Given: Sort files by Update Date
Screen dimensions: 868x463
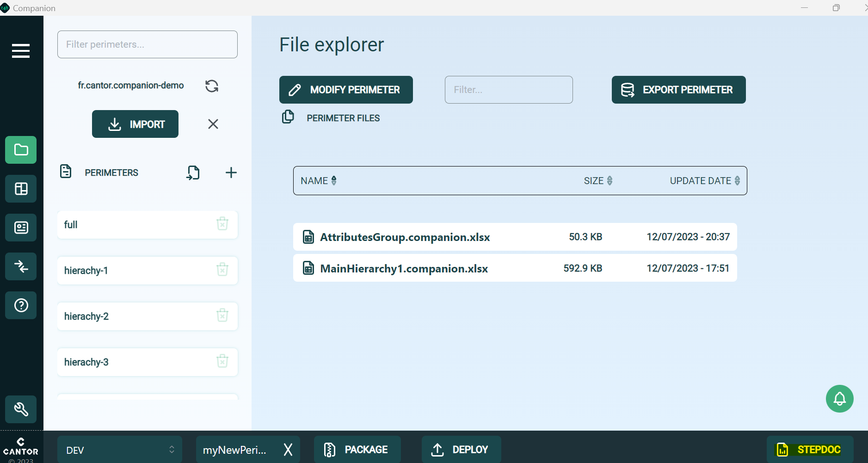Looking at the screenshot, I should click(x=705, y=180).
